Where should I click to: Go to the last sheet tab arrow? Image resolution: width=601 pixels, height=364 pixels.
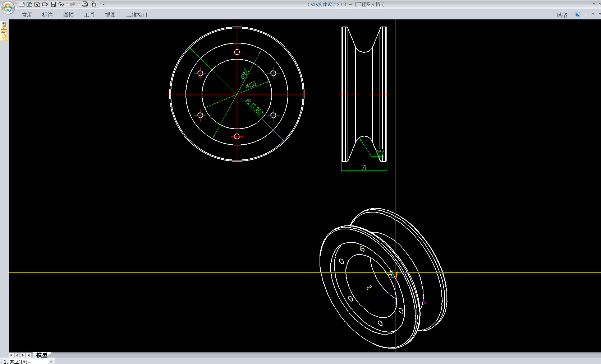(29, 355)
